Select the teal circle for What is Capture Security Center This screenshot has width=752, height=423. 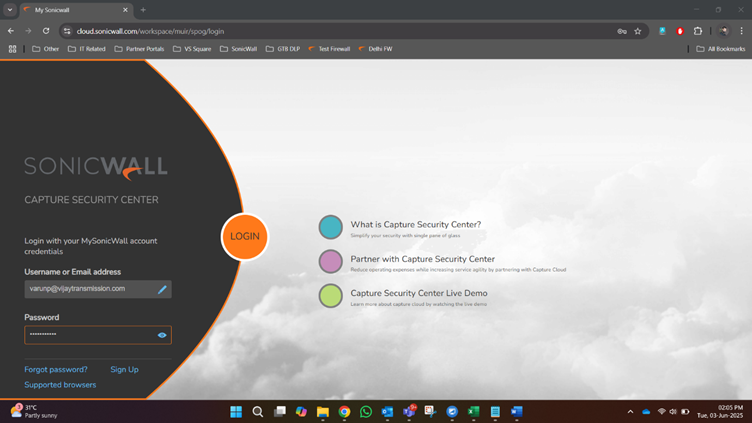[x=330, y=227]
